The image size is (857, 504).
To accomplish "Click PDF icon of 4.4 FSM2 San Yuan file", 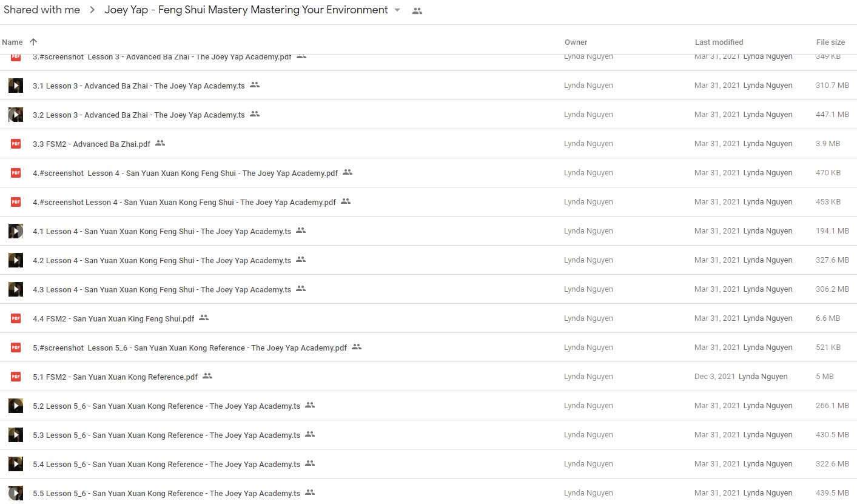I will point(16,318).
